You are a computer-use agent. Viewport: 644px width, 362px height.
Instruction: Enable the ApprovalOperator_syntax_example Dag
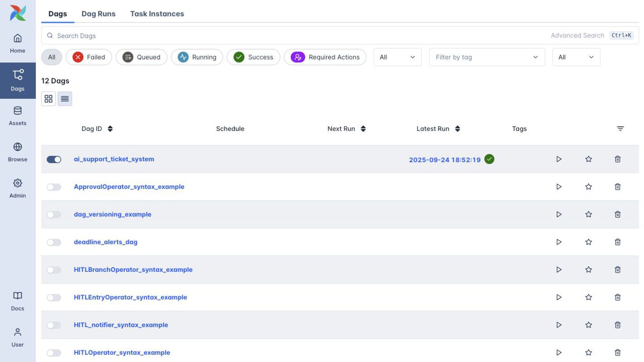(54, 187)
